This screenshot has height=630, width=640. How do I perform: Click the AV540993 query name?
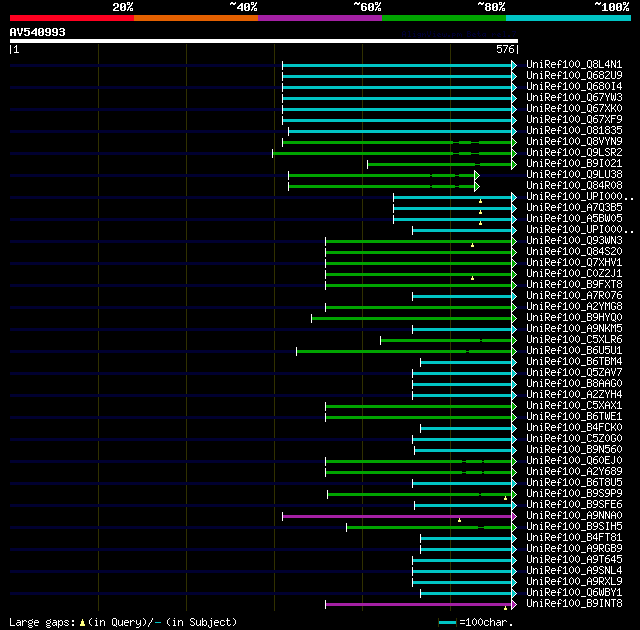click(38, 32)
